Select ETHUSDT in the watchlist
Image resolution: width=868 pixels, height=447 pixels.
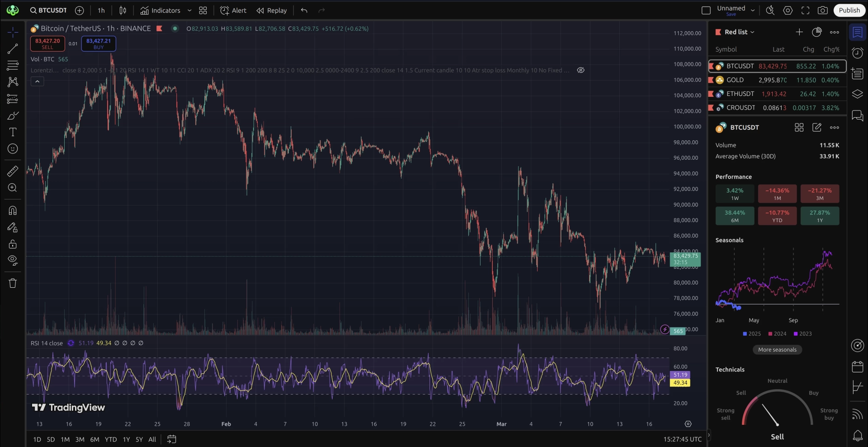(777, 94)
